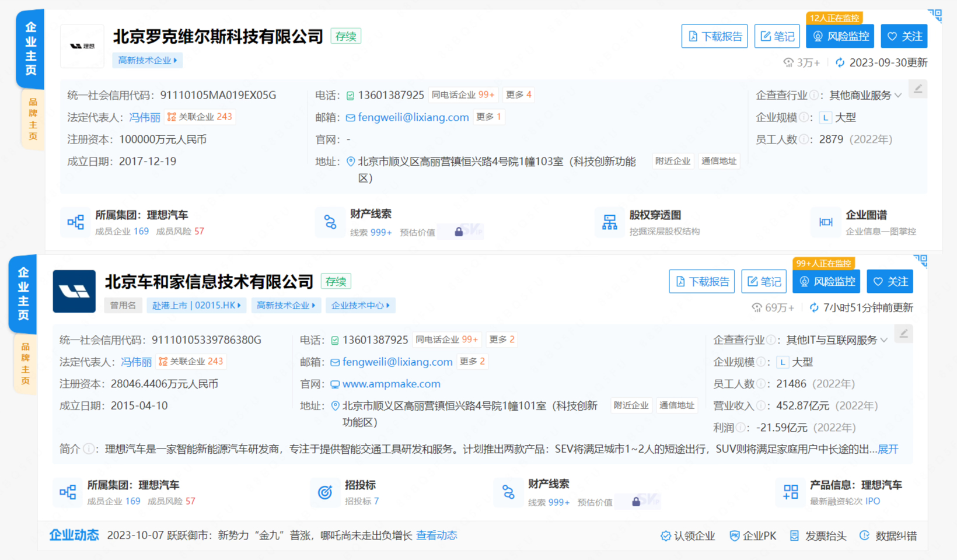This screenshot has width=957, height=560.
Task: Click edit pencil icon in 车和家 info panel
Action: 903,334
